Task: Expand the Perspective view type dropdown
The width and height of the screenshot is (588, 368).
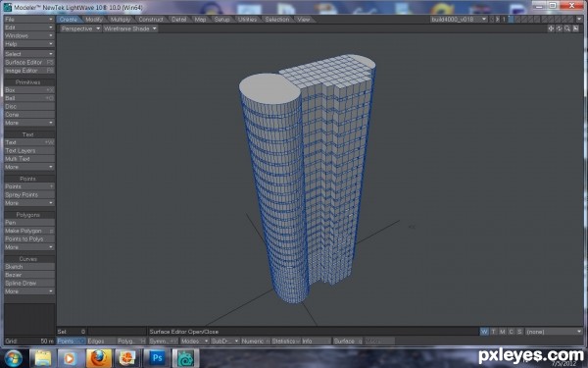Action: tap(80, 28)
